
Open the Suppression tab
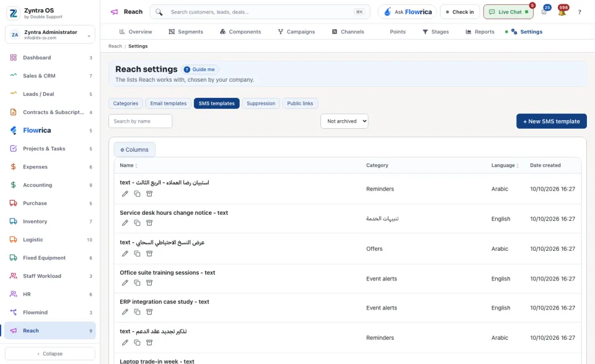click(x=261, y=103)
